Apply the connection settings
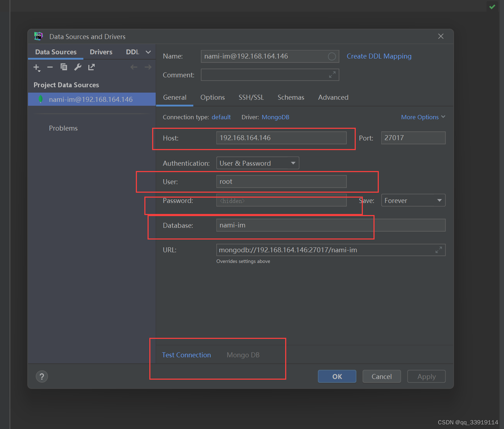This screenshot has height=429, width=504. [x=426, y=376]
